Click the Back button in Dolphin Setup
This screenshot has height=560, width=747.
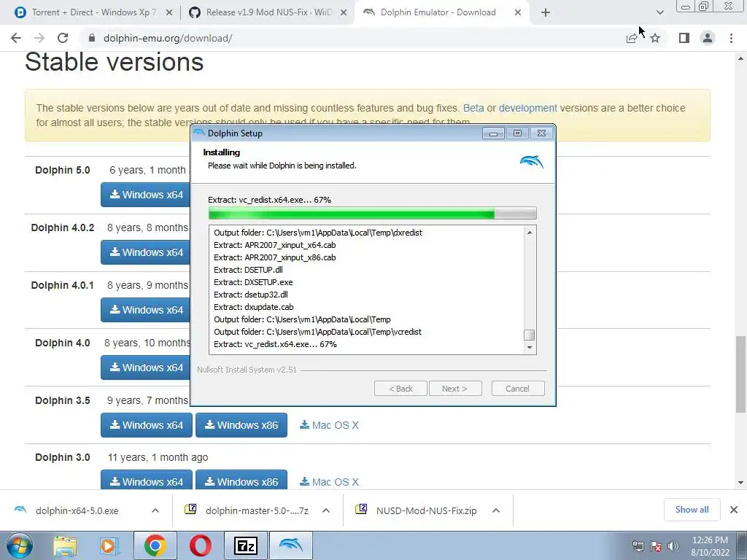400,389
